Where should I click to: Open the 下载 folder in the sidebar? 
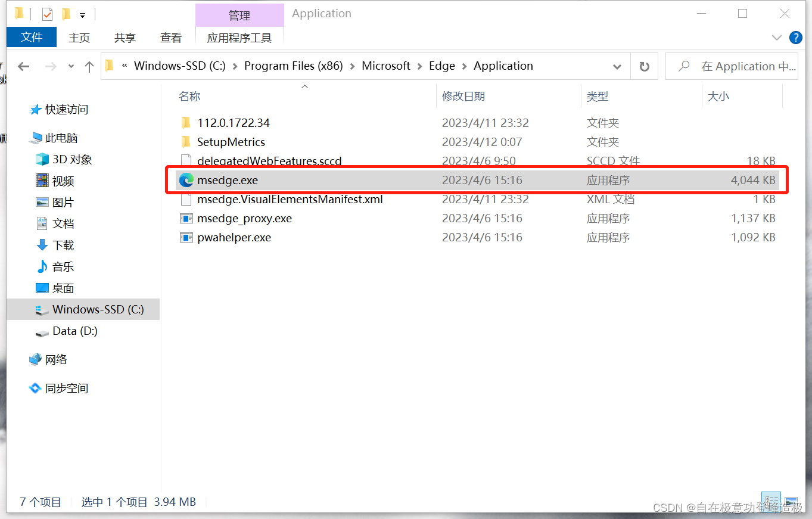[63, 245]
